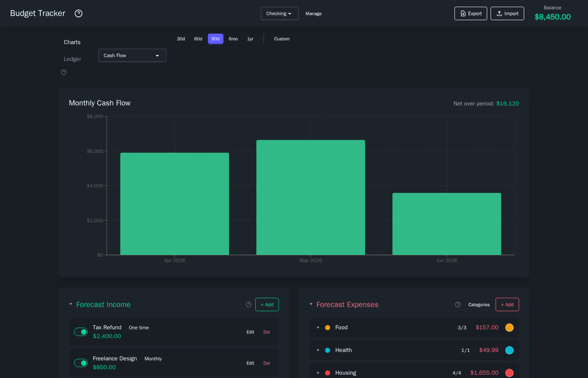Click the Import upload icon
Screen dimensions: 588x378
pyautogui.click(x=499, y=13)
